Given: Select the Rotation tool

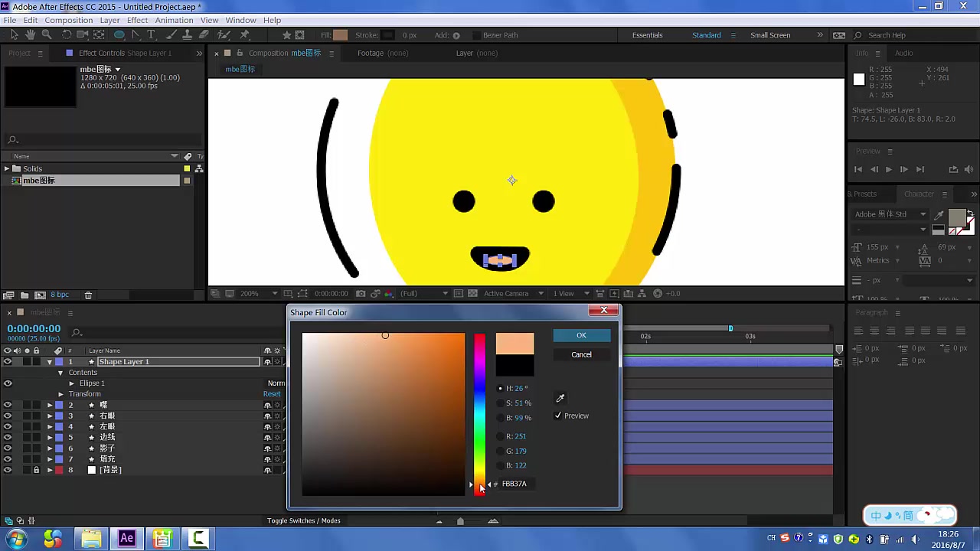Looking at the screenshot, I should pos(67,34).
